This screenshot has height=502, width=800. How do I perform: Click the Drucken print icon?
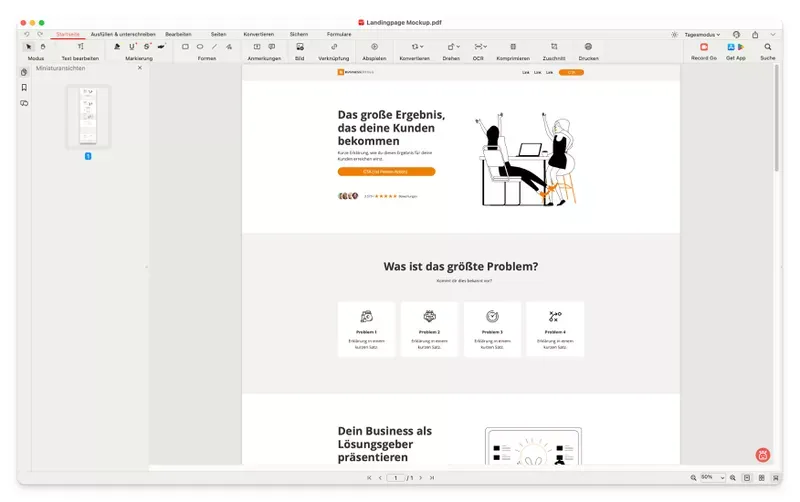click(x=588, y=47)
